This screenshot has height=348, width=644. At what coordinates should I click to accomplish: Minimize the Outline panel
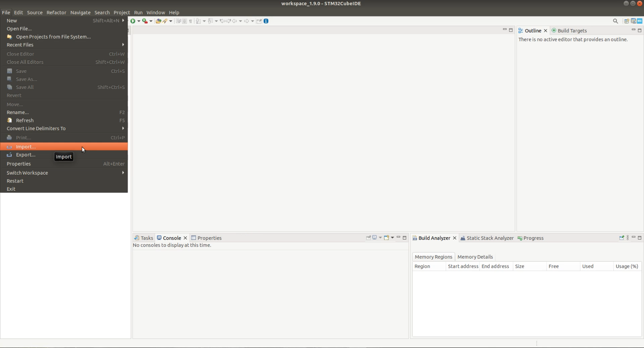pyautogui.click(x=633, y=30)
